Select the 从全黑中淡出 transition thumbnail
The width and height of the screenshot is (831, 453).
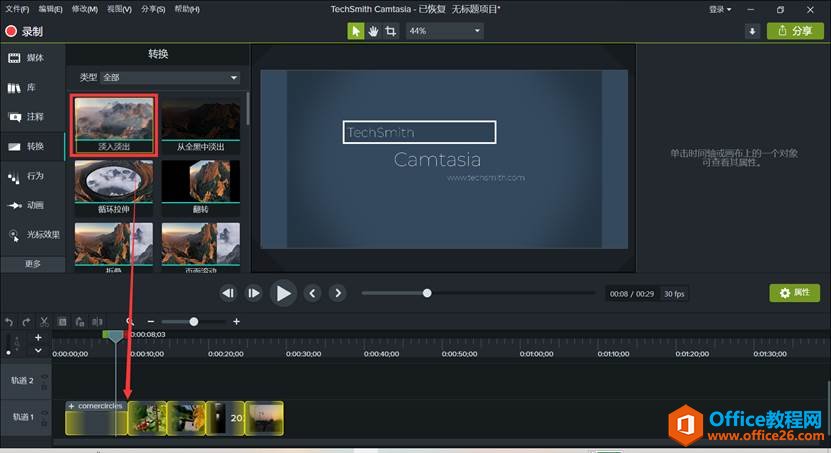point(201,125)
